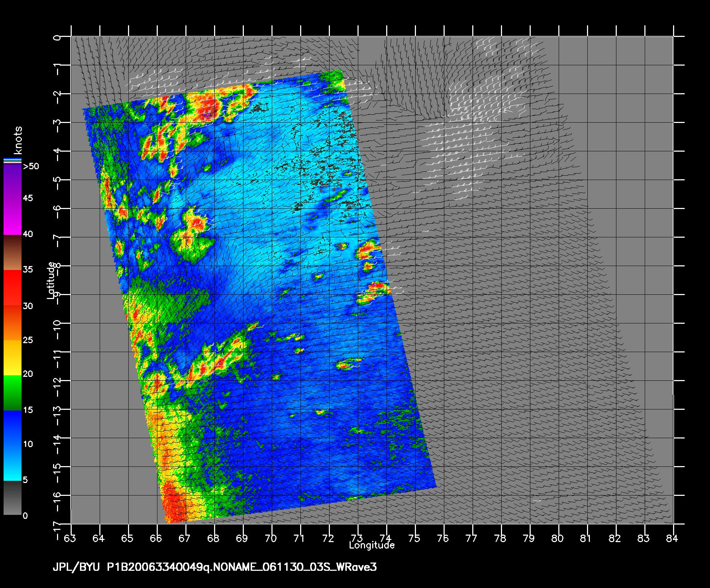The height and width of the screenshot is (588, 710).
Task: Click the cyan 5–10 knots color bar segment
Action: coord(13,463)
